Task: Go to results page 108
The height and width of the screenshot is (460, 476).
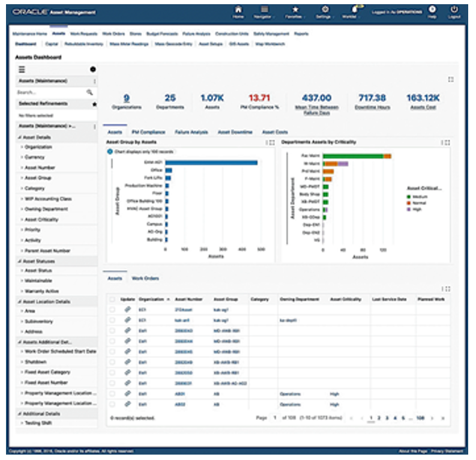Action: click(x=420, y=418)
